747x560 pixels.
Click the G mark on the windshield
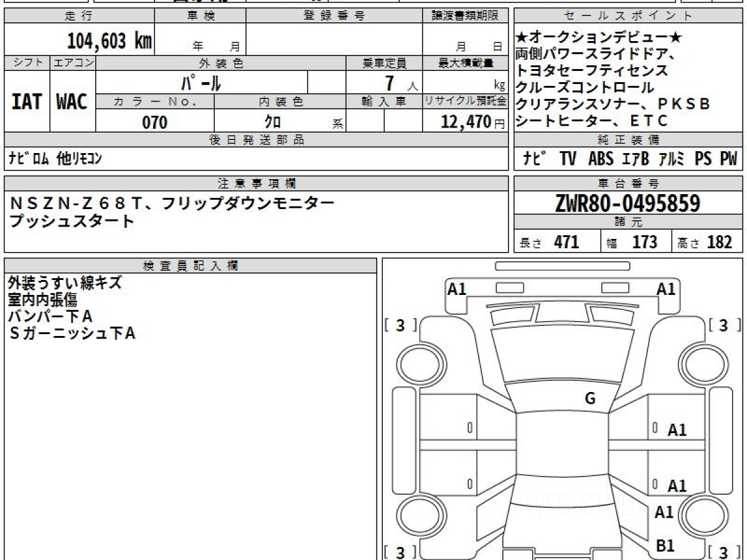point(590,399)
